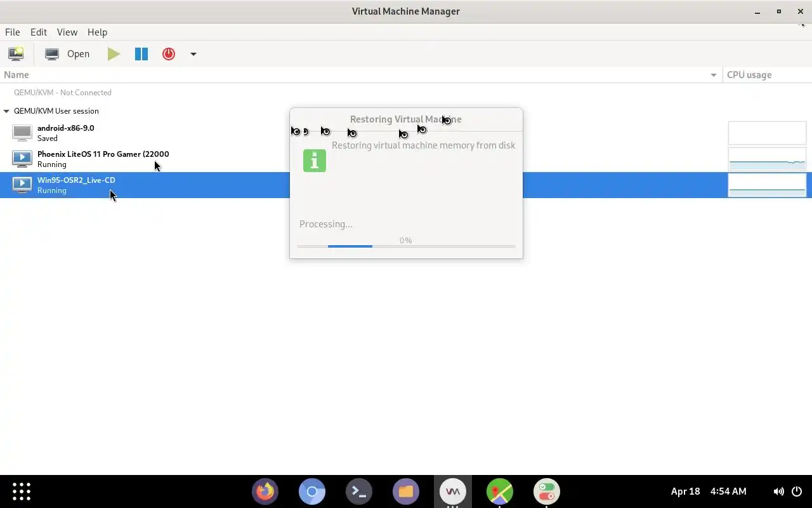This screenshot has height=508, width=812.
Task: Click the restore progress bar
Action: point(406,246)
